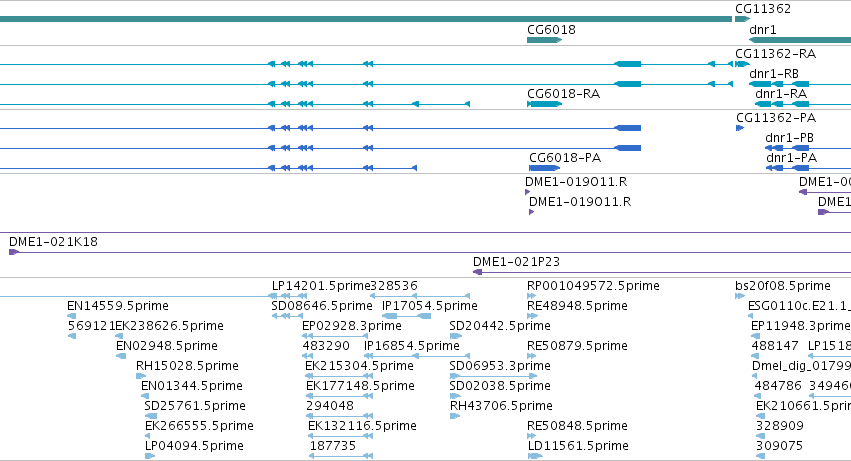Open the dnr1-PA protein label
Image resolution: width=851 pixels, height=461 pixels.
tap(791, 157)
